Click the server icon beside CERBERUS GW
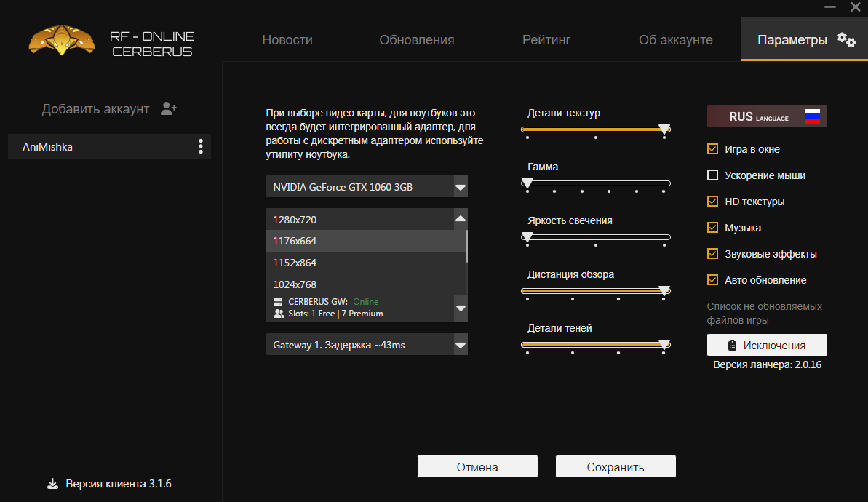The height and width of the screenshot is (502, 868). tap(278, 302)
